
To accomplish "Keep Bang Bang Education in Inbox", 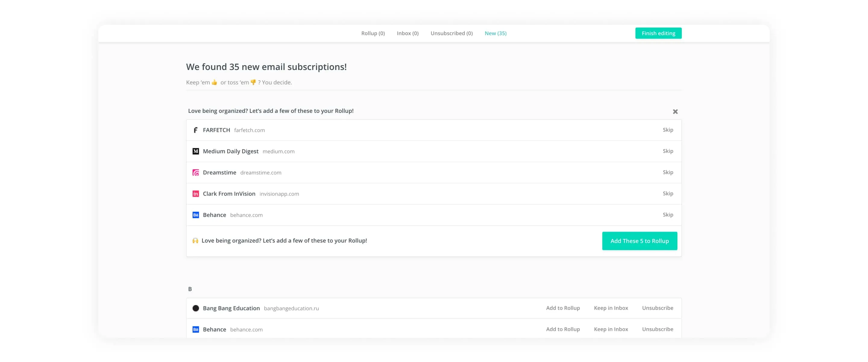I will [x=611, y=308].
